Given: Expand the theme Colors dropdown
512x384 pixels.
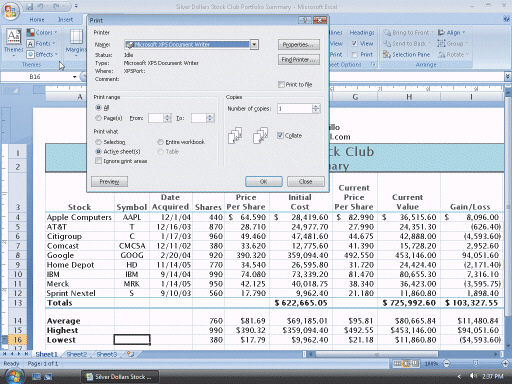Looking at the screenshot, I should point(42,32).
